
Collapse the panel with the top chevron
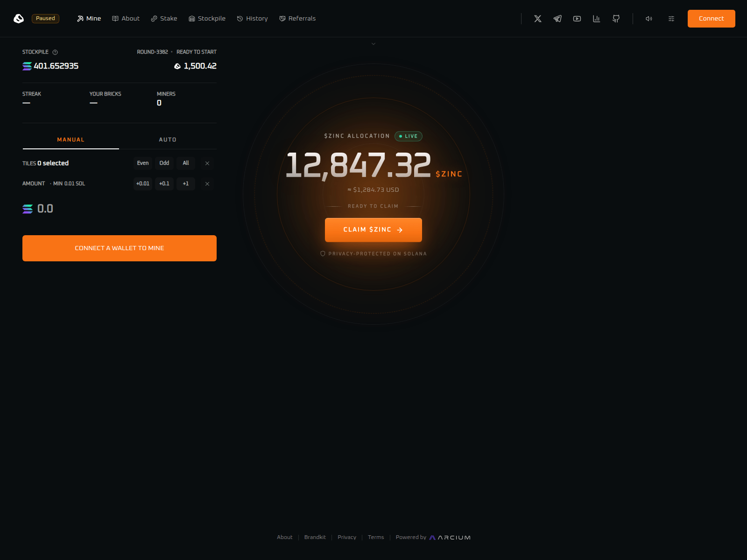point(373,44)
